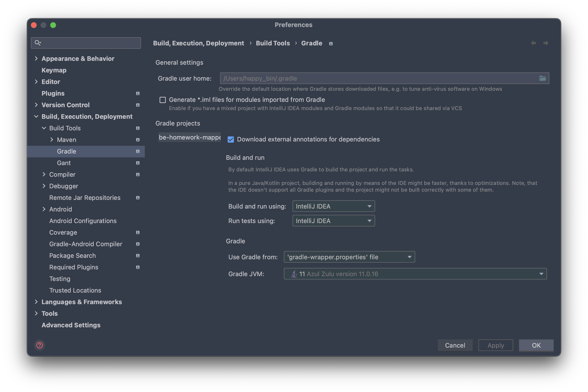Open the Keymap settings page
The width and height of the screenshot is (588, 392).
pos(54,70)
